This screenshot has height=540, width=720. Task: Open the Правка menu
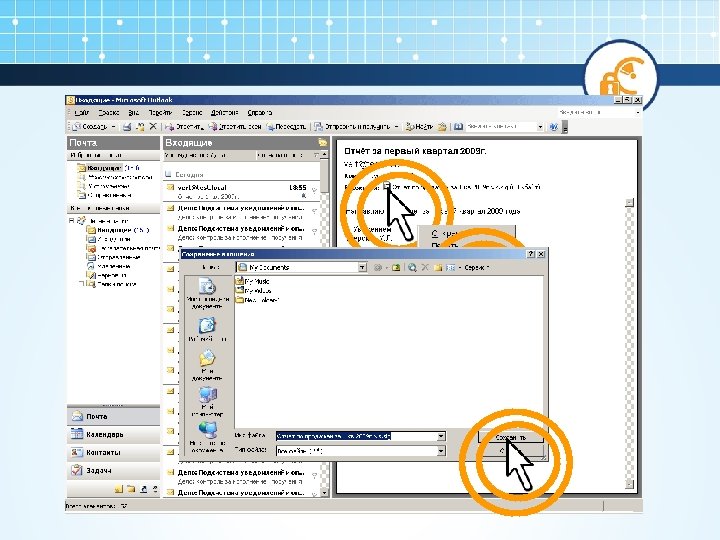click(x=108, y=112)
